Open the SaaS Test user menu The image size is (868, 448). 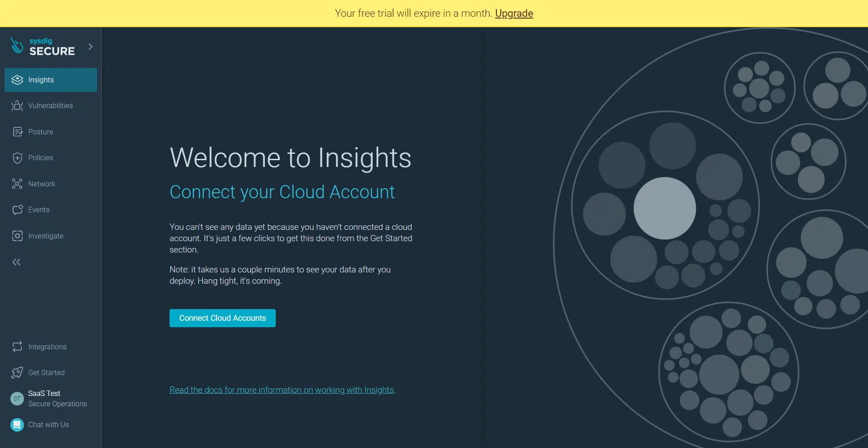[57, 399]
